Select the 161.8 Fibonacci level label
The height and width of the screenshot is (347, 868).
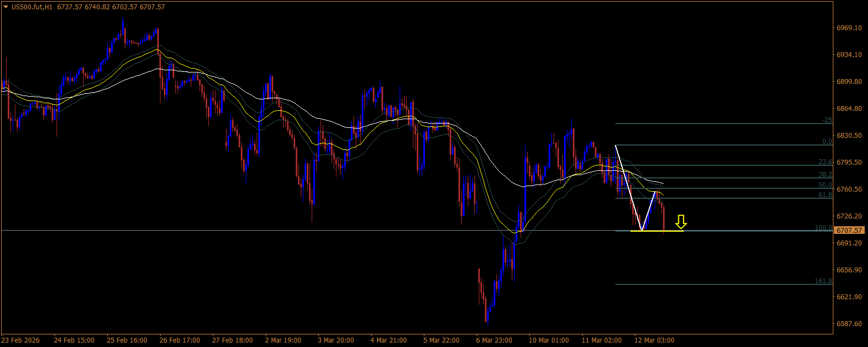(823, 281)
